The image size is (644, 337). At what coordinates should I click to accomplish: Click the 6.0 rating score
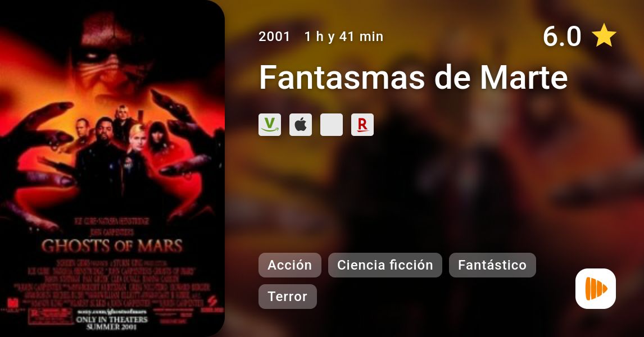562,36
